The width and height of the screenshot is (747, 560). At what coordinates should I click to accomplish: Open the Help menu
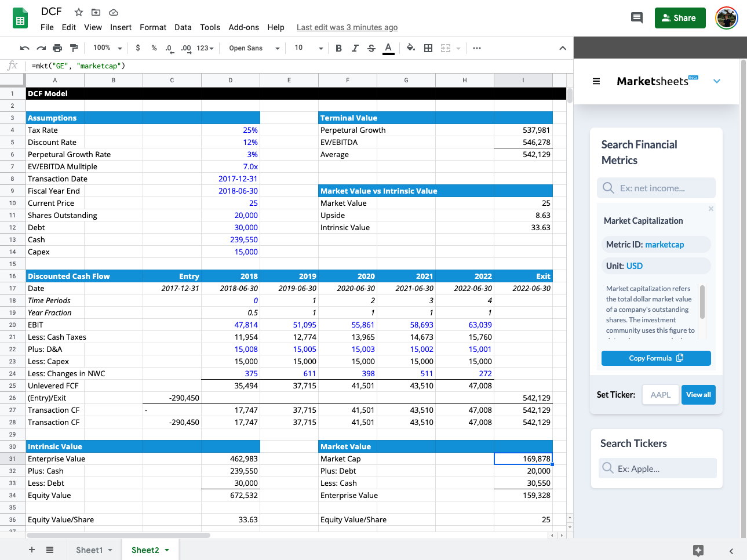[276, 27]
